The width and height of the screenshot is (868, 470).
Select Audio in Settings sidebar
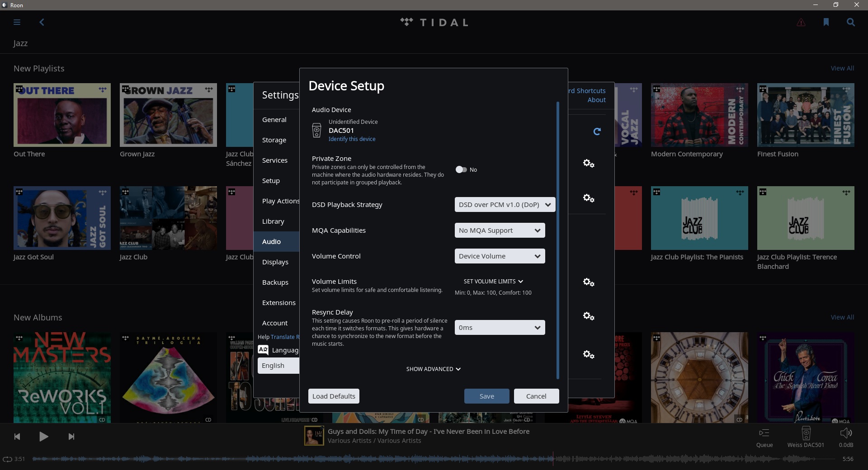(276, 242)
